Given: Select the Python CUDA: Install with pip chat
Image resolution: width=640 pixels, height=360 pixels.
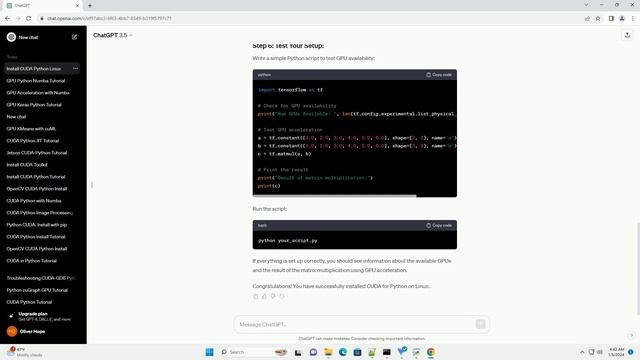Looking at the screenshot, I should coord(37,225).
